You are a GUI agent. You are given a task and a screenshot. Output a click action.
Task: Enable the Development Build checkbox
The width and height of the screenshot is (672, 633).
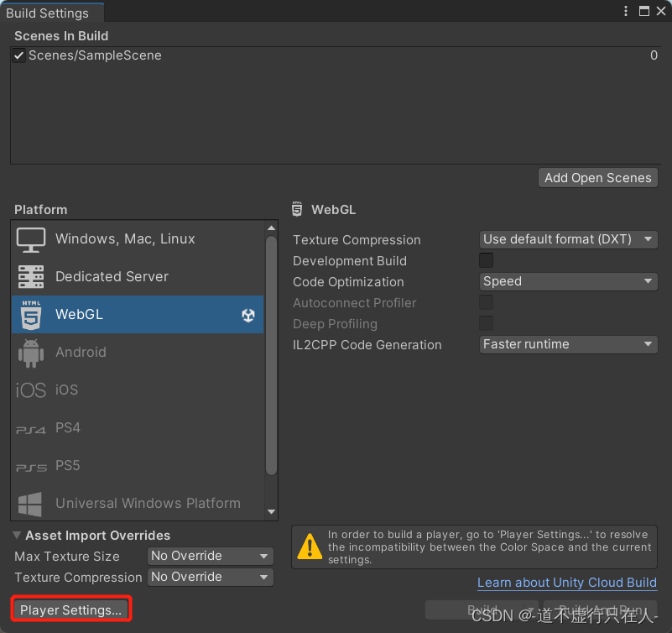click(486, 260)
